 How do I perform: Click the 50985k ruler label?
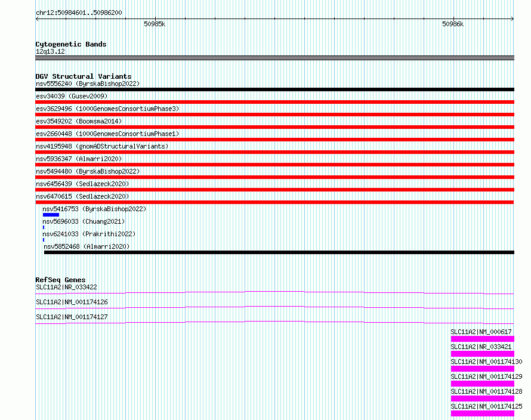point(155,24)
